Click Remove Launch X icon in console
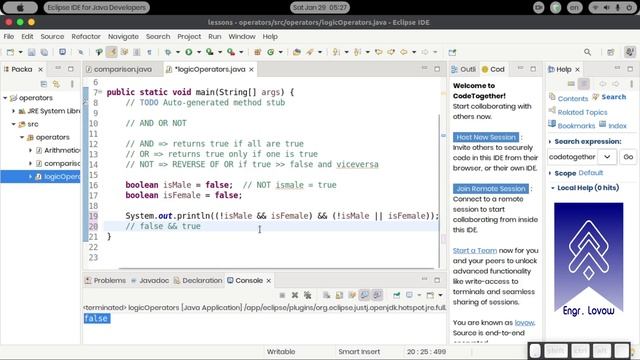 point(295,295)
